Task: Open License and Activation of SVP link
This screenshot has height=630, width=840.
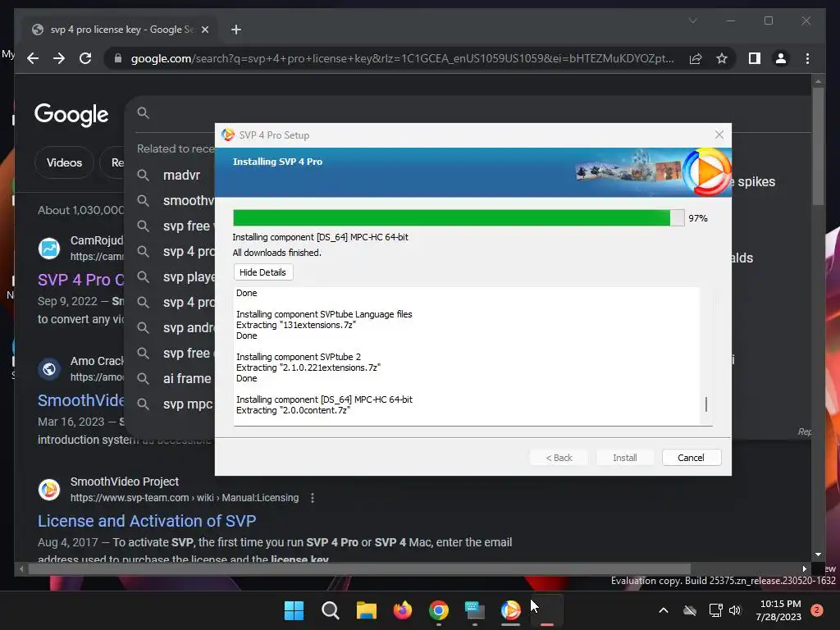Action: pos(147,521)
